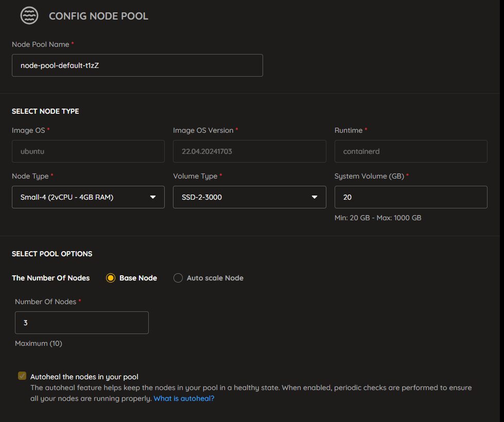
Task: Click the Autoheal the nodes in your pool label
Action: click(84, 377)
